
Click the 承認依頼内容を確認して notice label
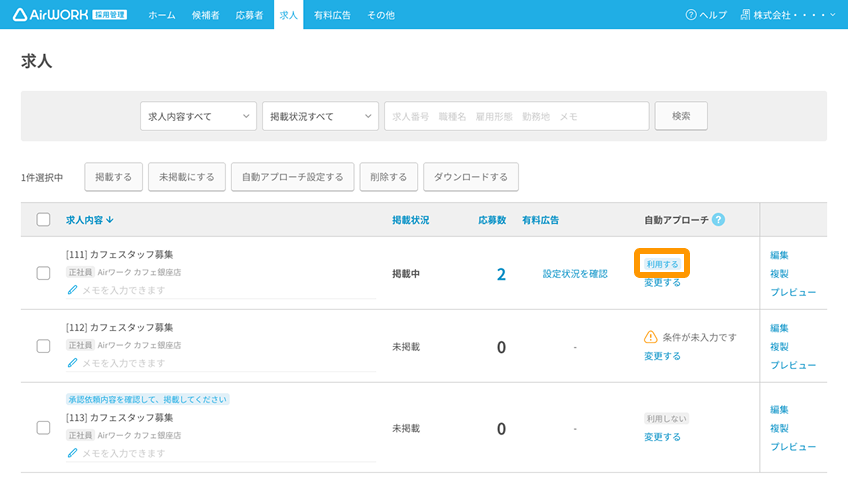point(148,399)
